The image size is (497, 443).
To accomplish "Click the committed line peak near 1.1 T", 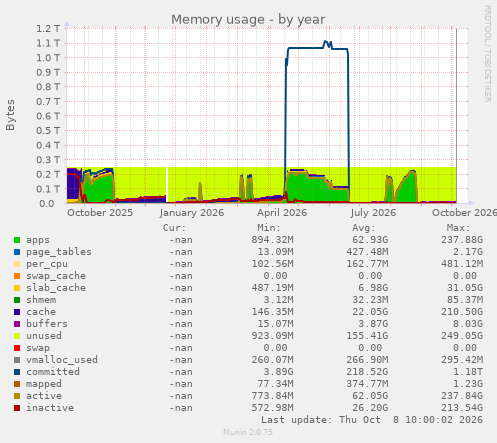I will point(326,42).
